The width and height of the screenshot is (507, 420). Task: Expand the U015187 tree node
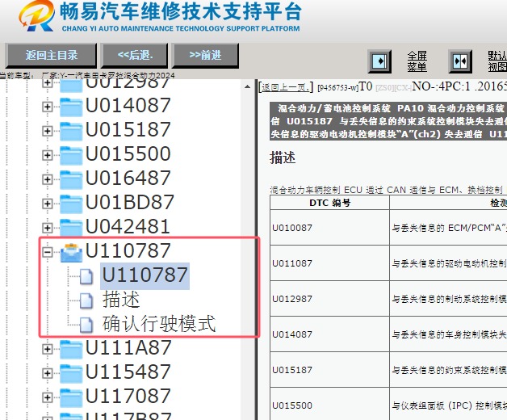pyautogui.click(x=47, y=131)
